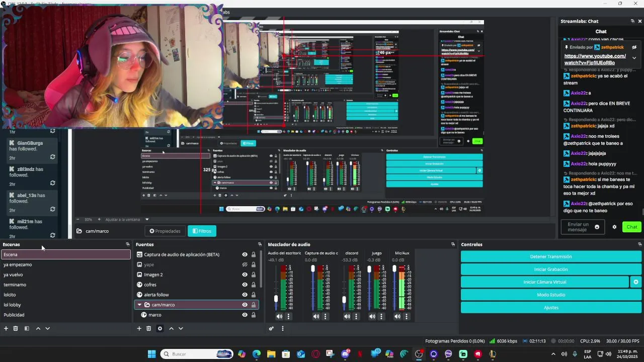Move source up in Fuentes list
This screenshot has width=644, height=362.
[171, 328]
